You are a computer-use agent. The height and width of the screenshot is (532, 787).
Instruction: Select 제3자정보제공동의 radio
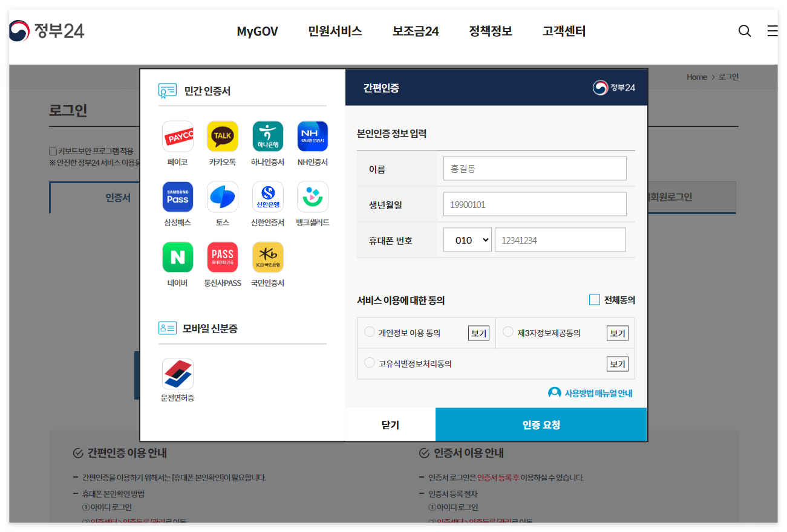(x=508, y=332)
